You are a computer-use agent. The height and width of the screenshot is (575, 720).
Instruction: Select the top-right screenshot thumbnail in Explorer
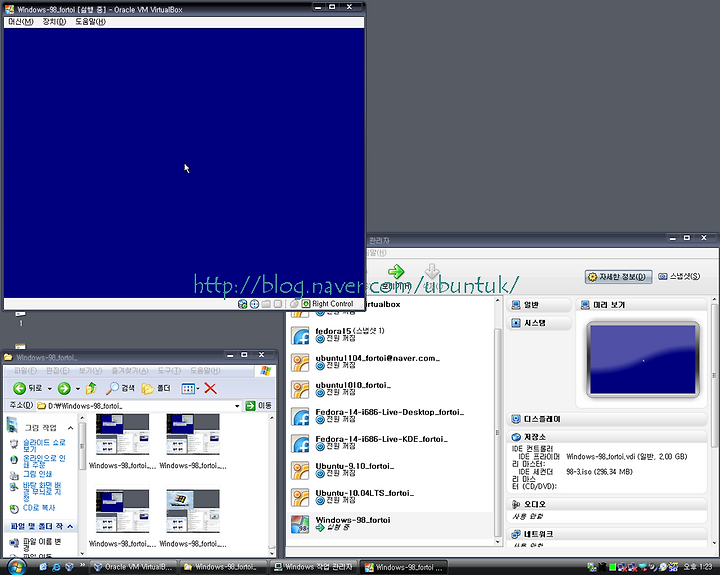click(x=193, y=434)
